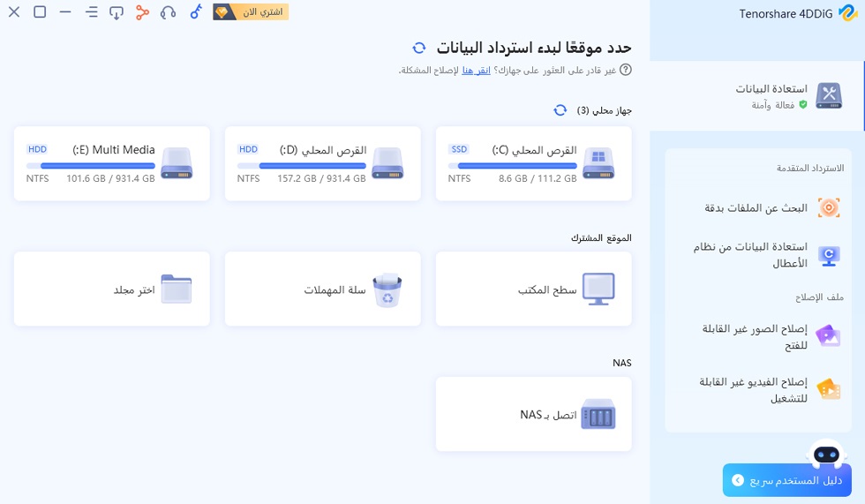Select the E: Multi Media drive card
Image resolution: width=865 pixels, height=504 pixels.
[x=112, y=163]
